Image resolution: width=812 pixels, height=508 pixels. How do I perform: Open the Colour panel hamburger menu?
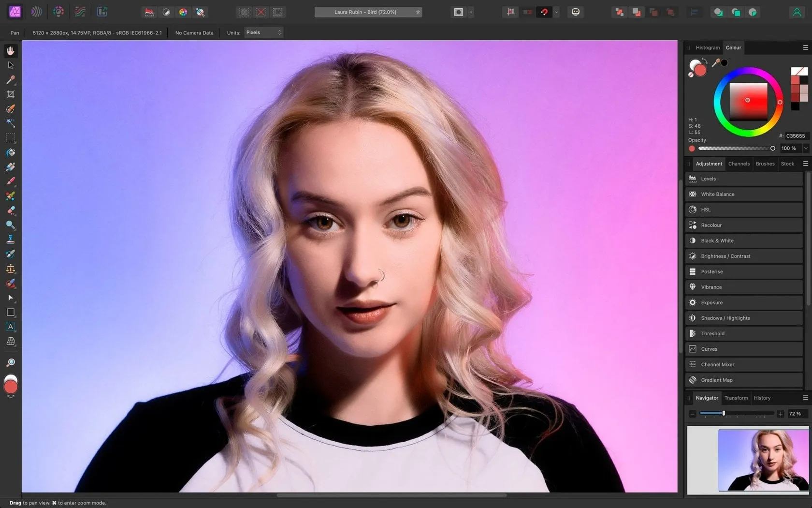tap(805, 47)
